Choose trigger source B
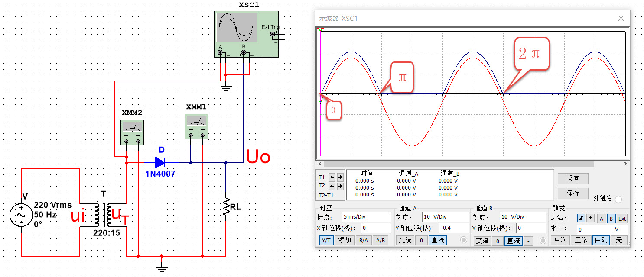644x277 pixels. 611,219
